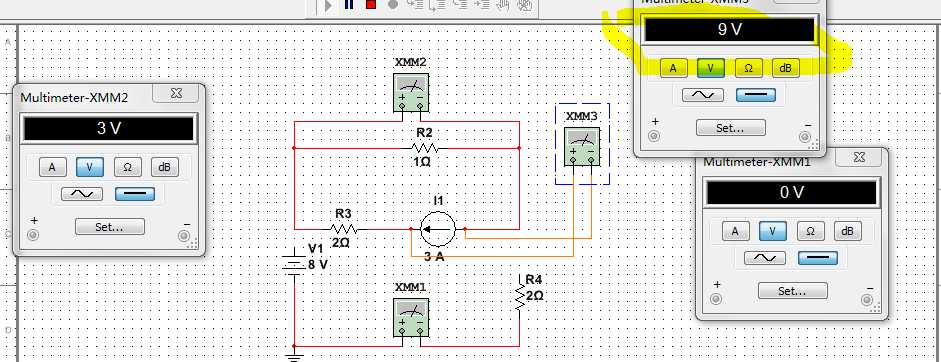941x362 pixels.
Task: Select the XMM3 multimeter symbol in the schematic
Action: point(582,145)
